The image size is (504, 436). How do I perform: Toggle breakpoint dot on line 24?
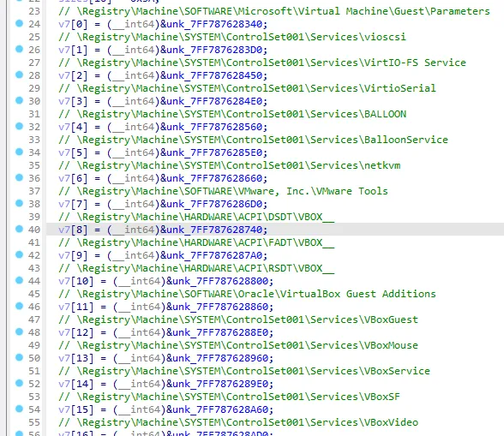pos(19,23)
